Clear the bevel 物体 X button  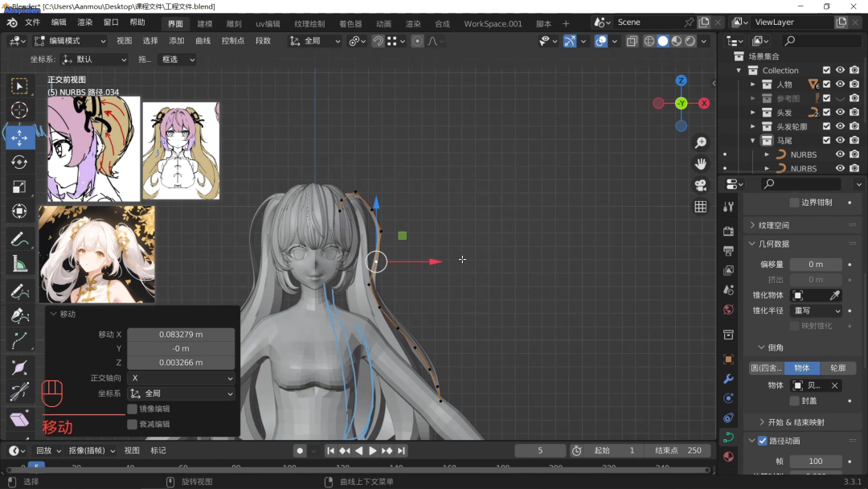pyautogui.click(x=834, y=385)
